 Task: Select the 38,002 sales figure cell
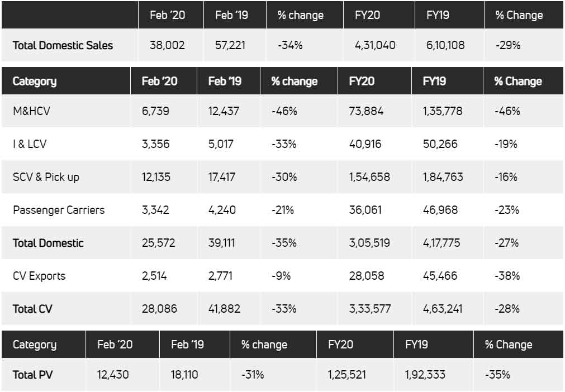(168, 45)
